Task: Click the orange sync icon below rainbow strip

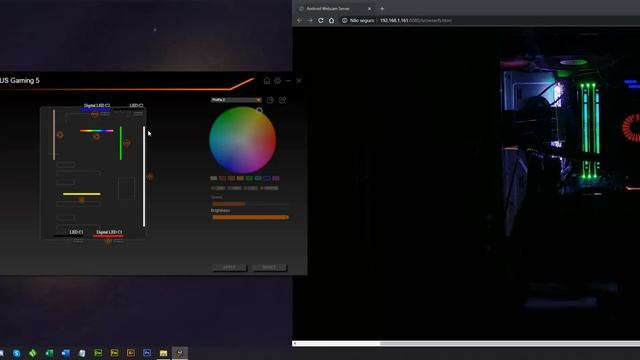Action: [96, 137]
